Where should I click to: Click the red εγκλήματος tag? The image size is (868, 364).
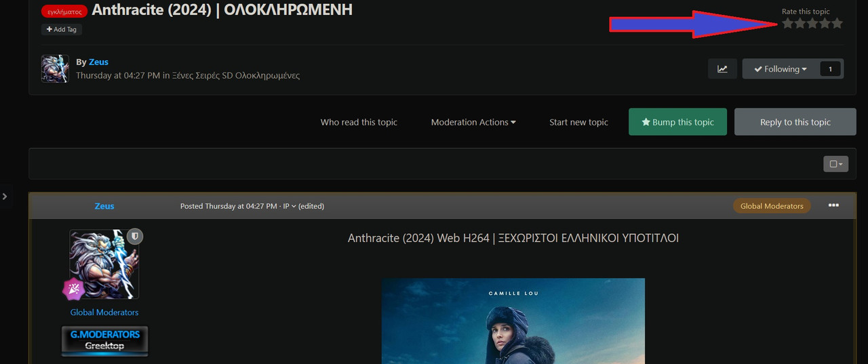64,12
